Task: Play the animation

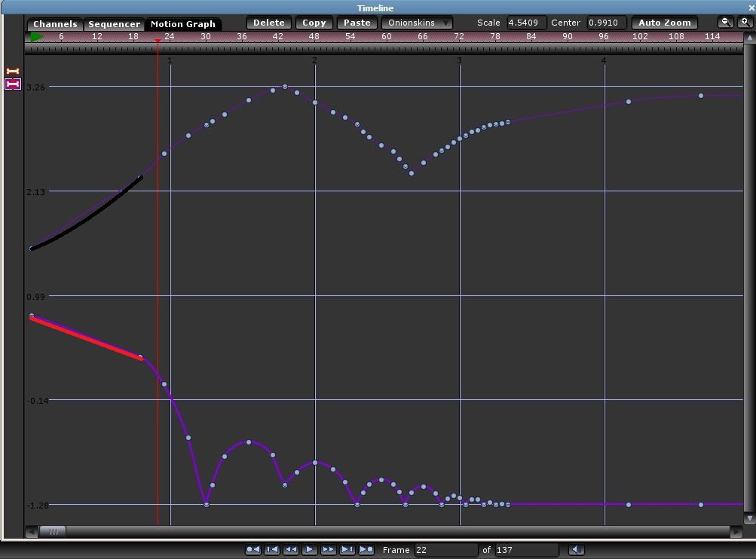Action: [x=310, y=549]
